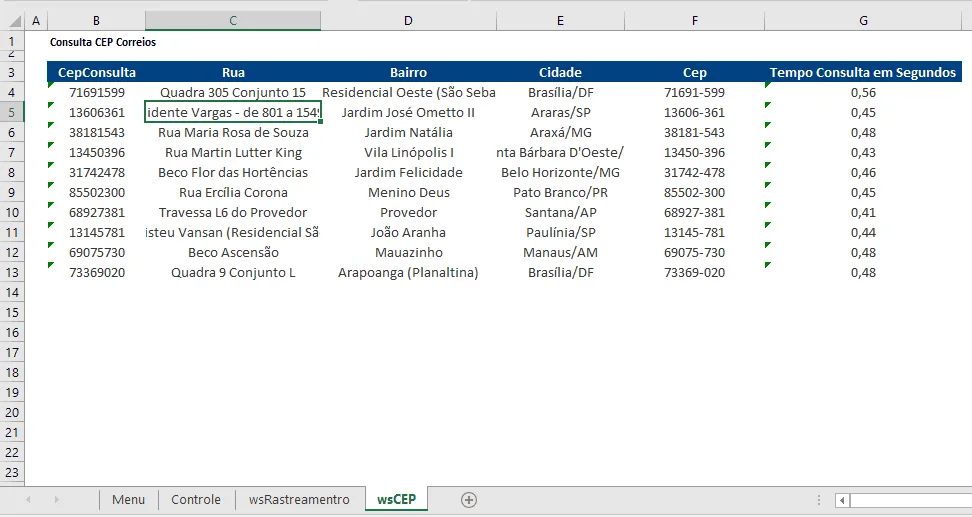Go to previous sheet tab arrow
972x517 pixels.
pos(29,500)
